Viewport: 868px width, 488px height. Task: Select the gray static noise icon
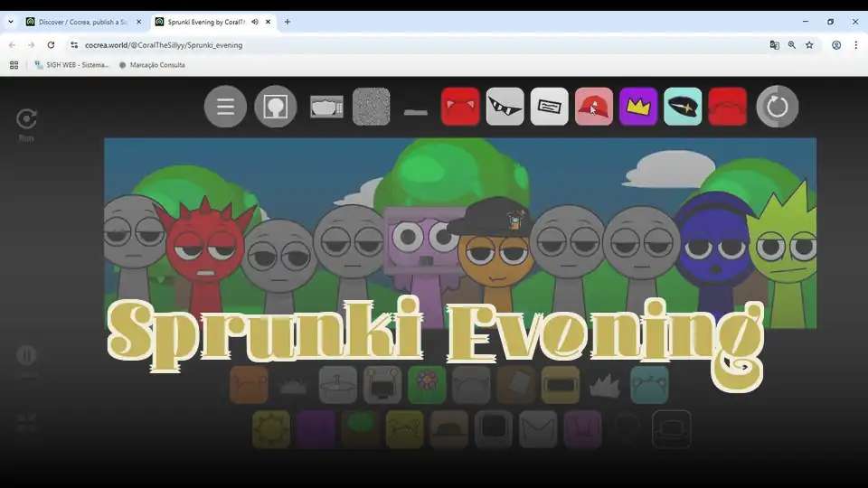tap(371, 107)
